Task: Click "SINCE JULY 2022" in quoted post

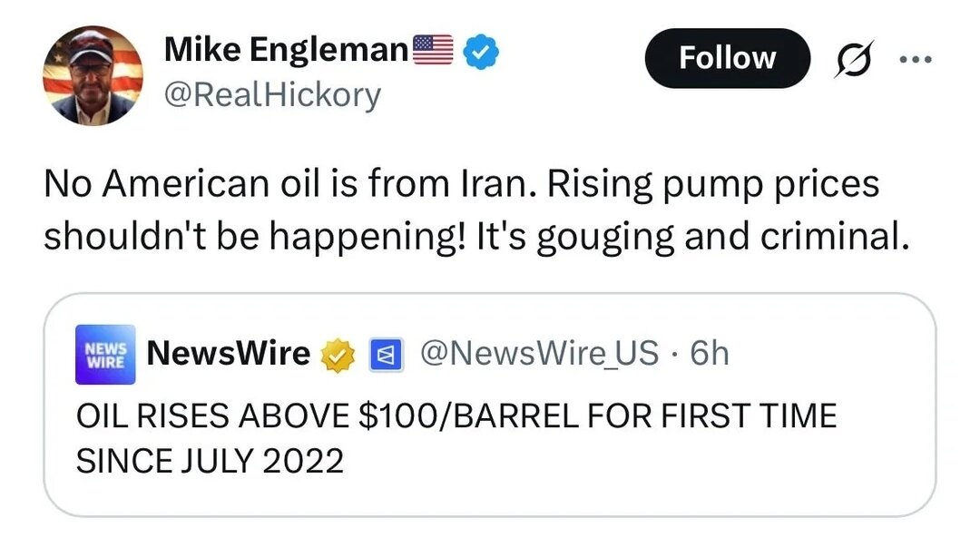Action: click(210, 462)
